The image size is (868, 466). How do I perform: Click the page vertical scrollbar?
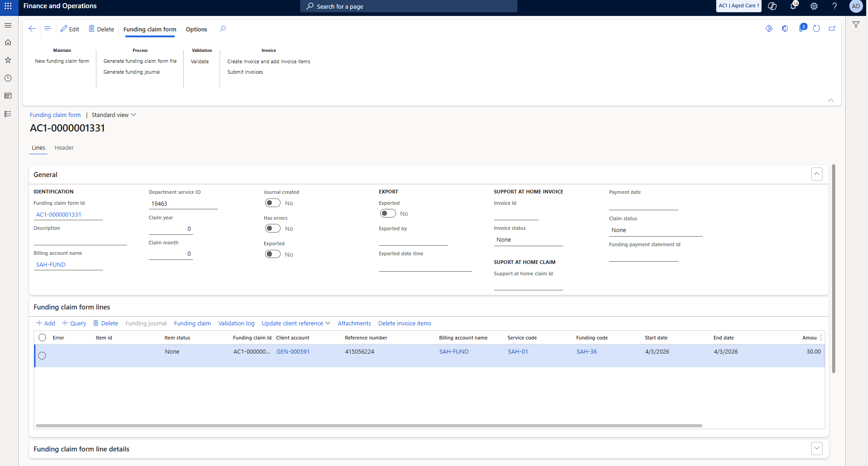[x=833, y=268]
